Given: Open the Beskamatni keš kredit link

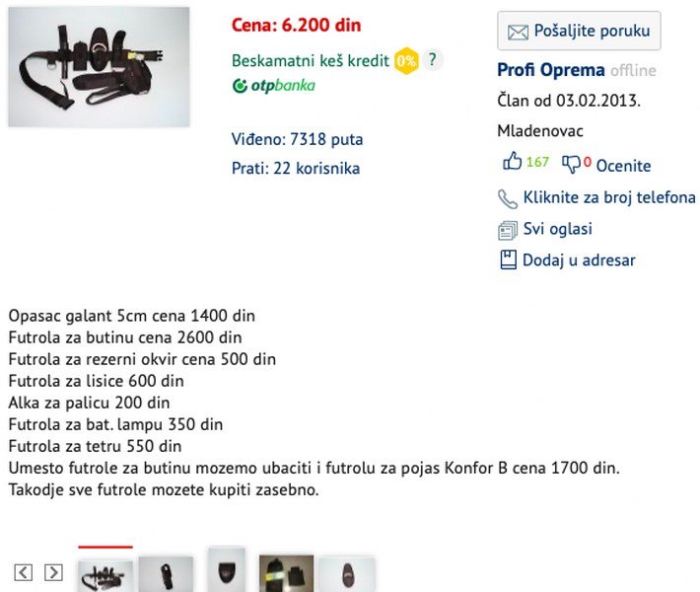Looking at the screenshot, I should (x=311, y=60).
